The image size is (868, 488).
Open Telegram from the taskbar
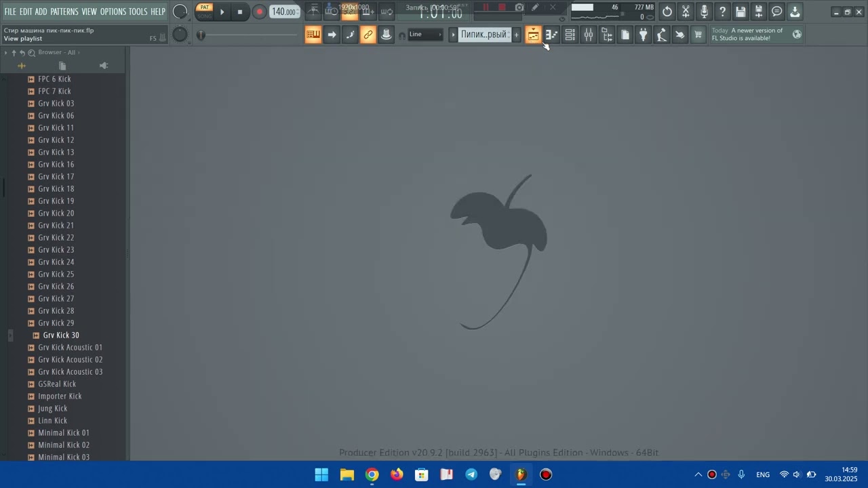point(471,474)
